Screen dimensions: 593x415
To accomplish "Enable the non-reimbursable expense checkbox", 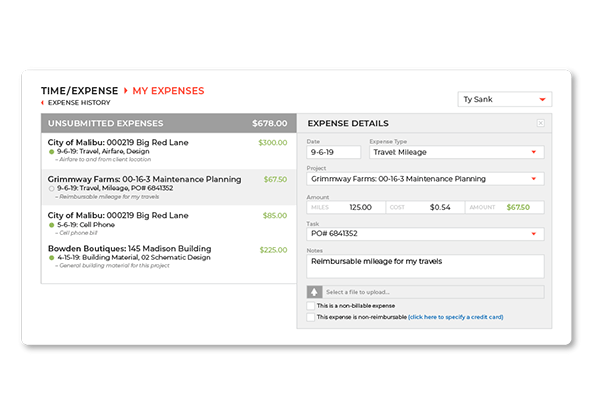I will (310, 317).
